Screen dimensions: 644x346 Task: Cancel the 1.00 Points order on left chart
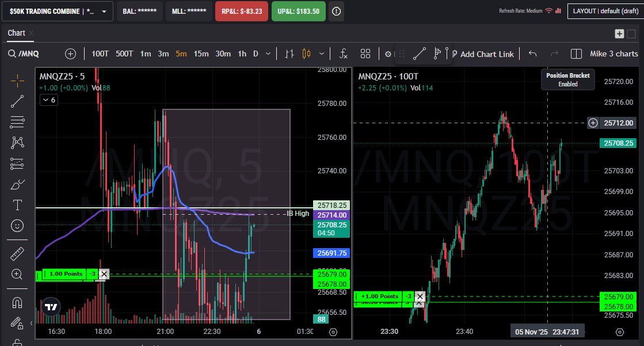[104, 274]
